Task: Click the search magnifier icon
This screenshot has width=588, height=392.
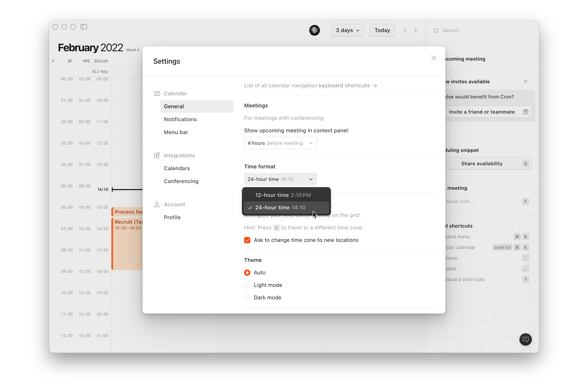Action: [x=436, y=31]
